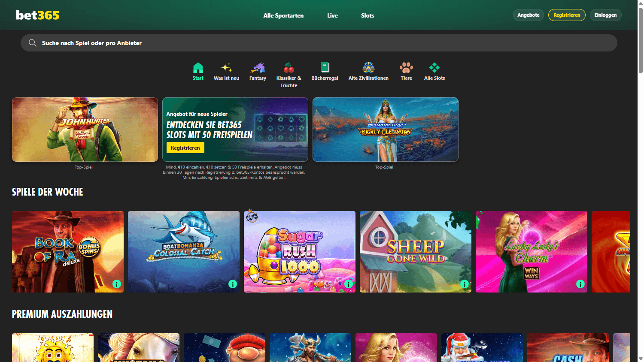Launch the Sugar Rush 1000 game
644x362 pixels.
point(300,252)
